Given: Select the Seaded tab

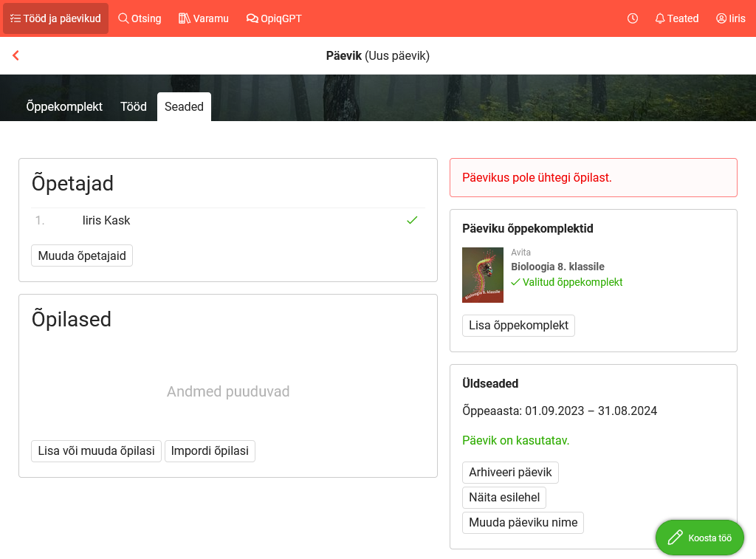Looking at the screenshot, I should [x=184, y=106].
